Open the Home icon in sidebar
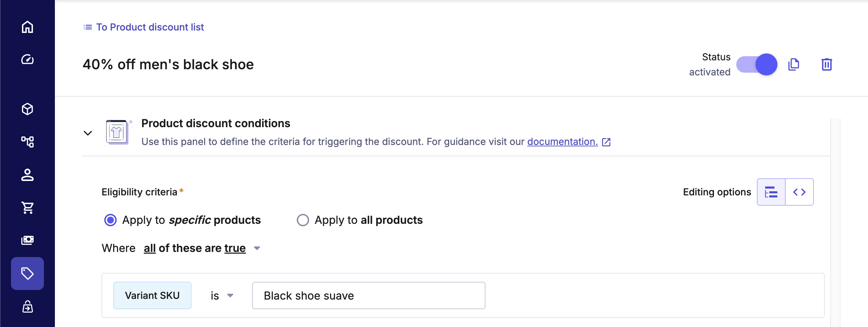 [27, 27]
